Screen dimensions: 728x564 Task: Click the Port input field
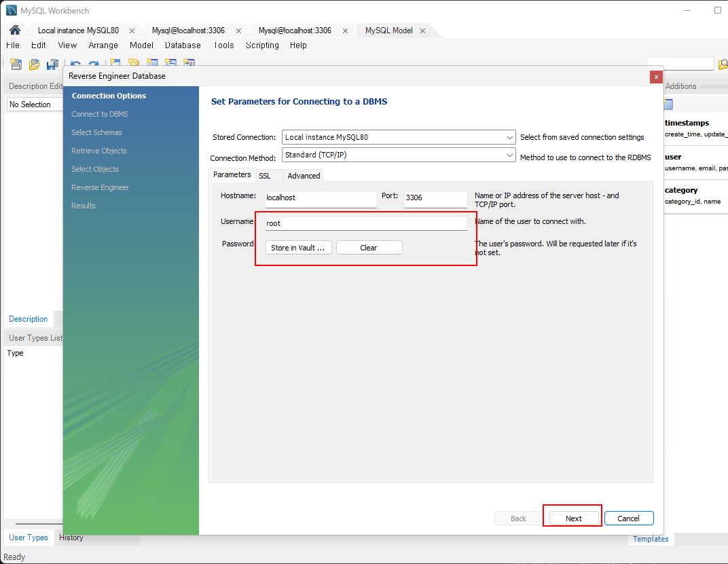(435, 198)
